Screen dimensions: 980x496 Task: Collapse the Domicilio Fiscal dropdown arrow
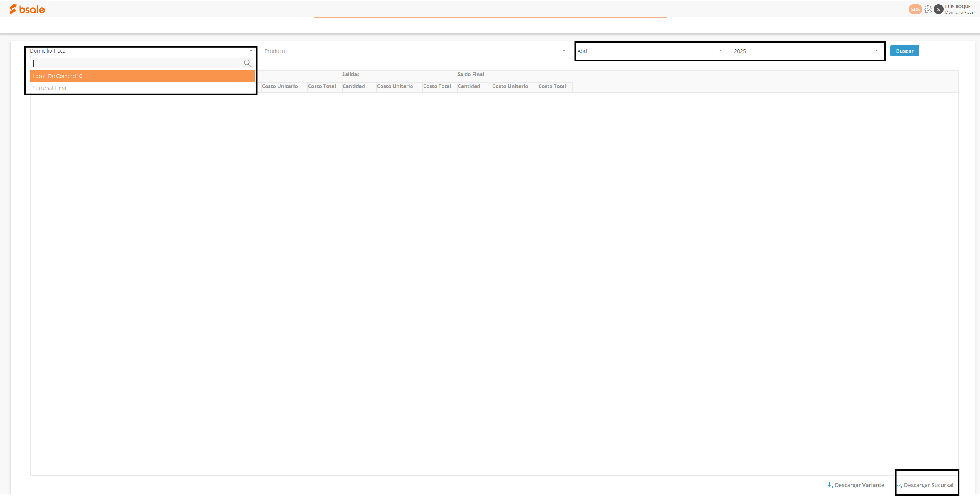tap(251, 51)
